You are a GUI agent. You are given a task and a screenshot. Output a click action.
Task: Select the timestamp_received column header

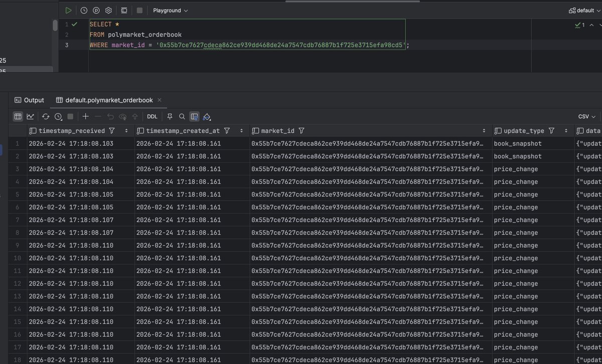(81, 131)
